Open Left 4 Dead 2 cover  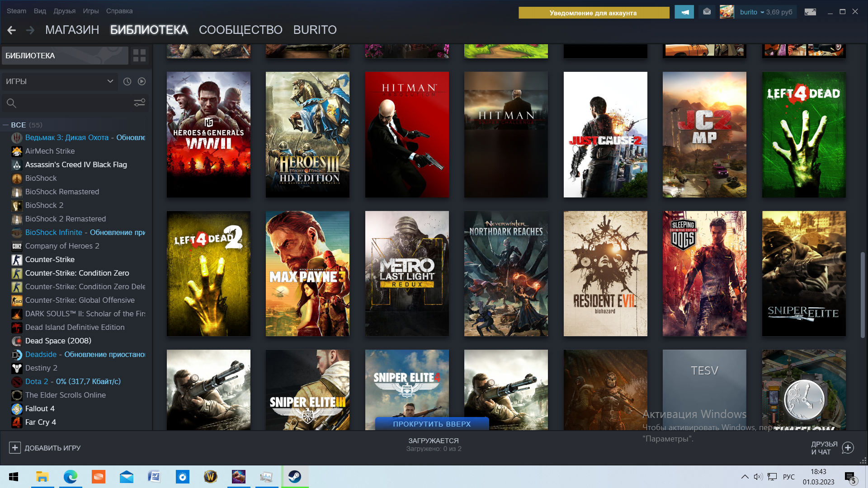click(208, 273)
